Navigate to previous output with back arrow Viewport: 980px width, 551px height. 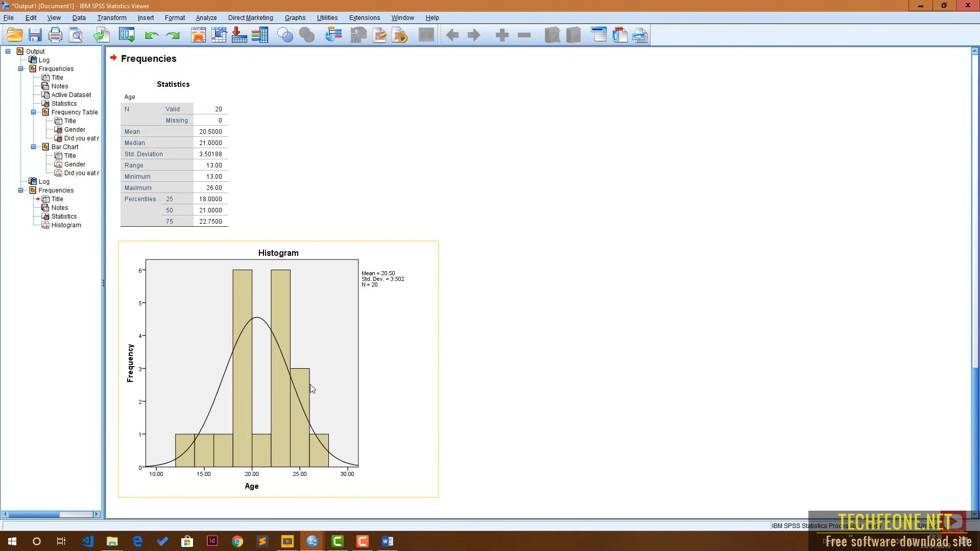point(452,35)
